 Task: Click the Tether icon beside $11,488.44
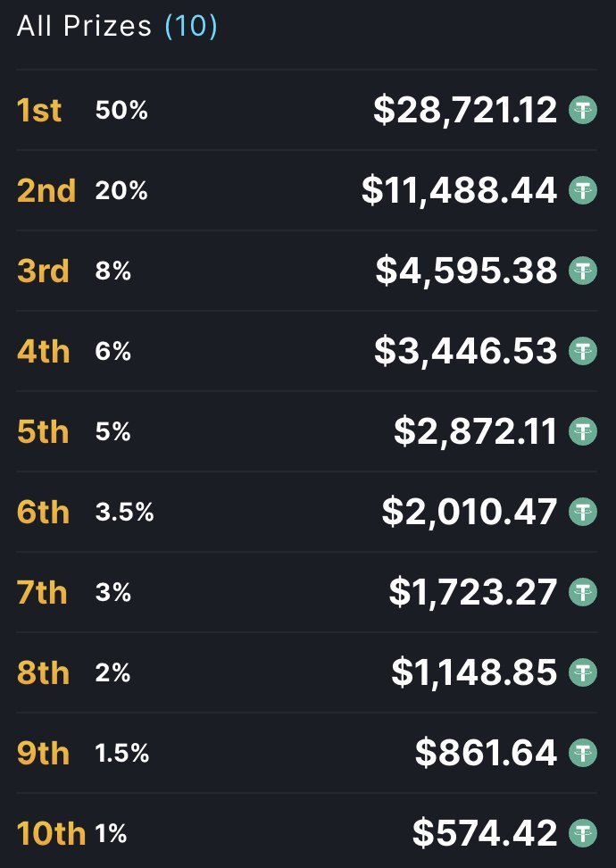point(583,190)
